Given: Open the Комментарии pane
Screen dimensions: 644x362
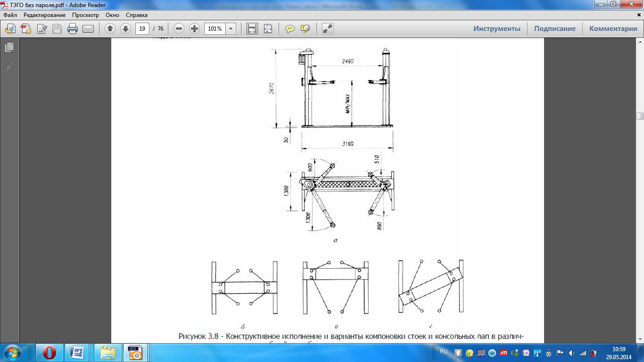Looking at the screenshot, I should [x=613, y=29].
